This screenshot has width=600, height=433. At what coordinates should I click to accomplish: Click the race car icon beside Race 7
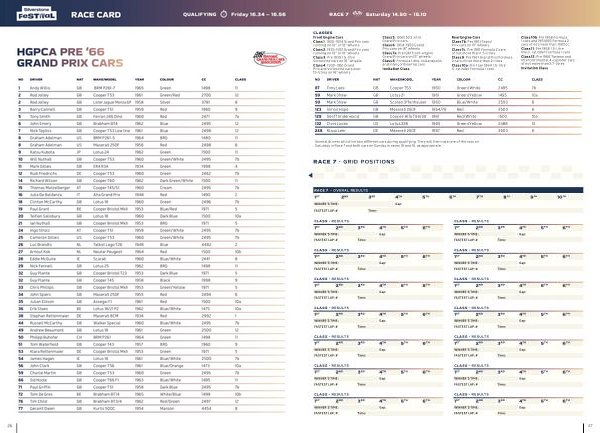pyautogui.click(x=357, y=14)
